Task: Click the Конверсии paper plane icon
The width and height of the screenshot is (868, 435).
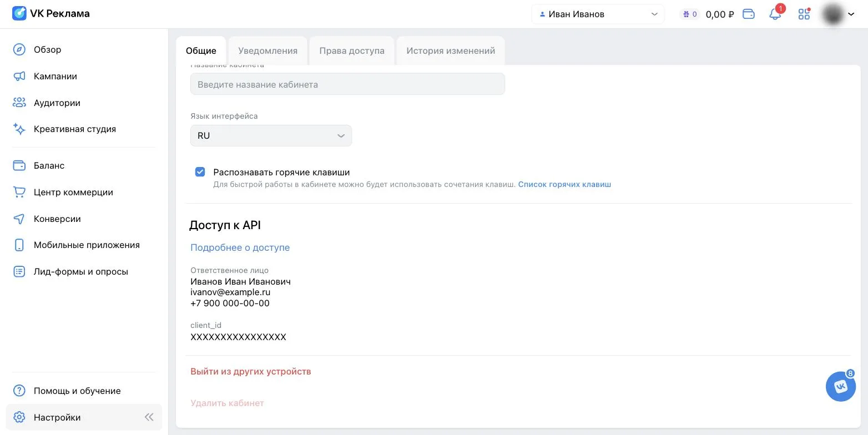Action: [x=19, y=219]
